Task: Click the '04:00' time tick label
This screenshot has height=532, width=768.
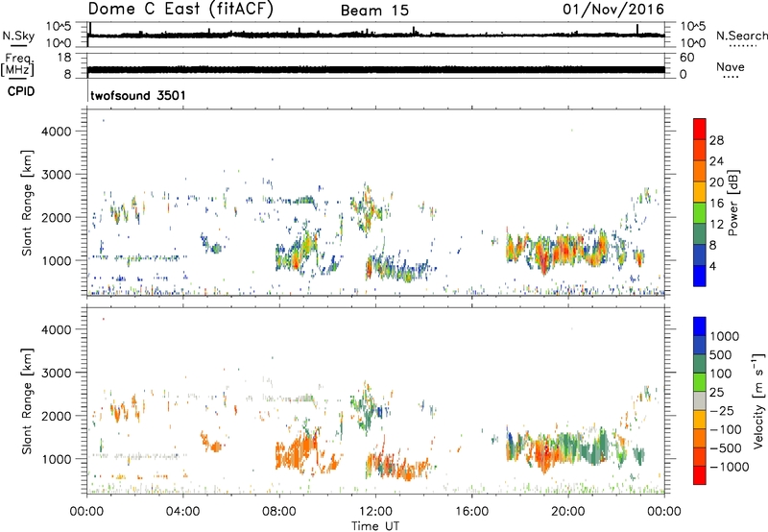Action: click(182, 512)
